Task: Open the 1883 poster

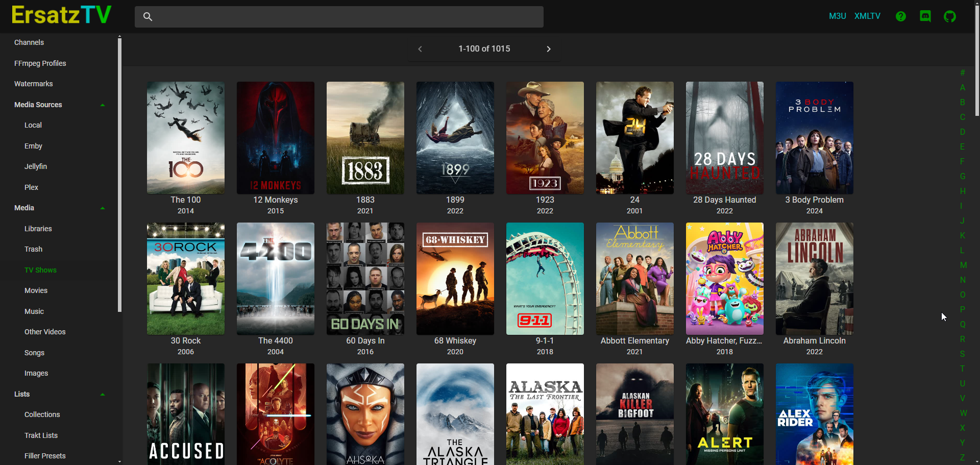Action: (x=365, y=138)
